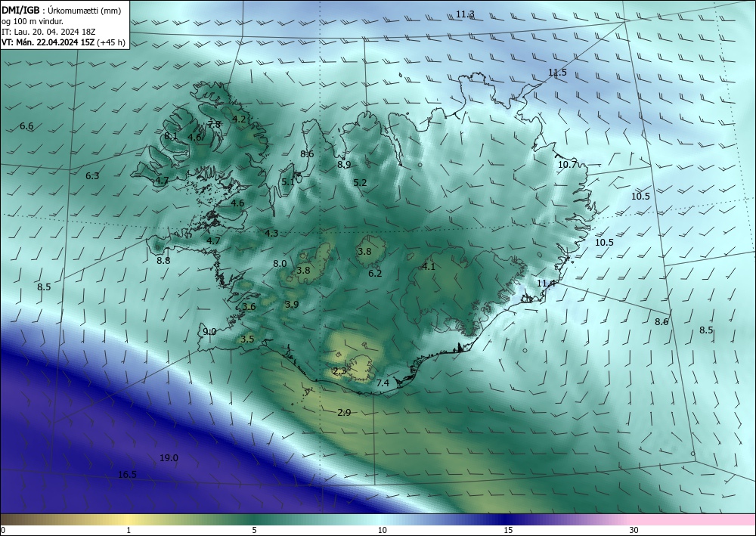The width and height of the screenshot is (756, 536).
Task: Click the 7.8 map value
Action: point(214,124)
